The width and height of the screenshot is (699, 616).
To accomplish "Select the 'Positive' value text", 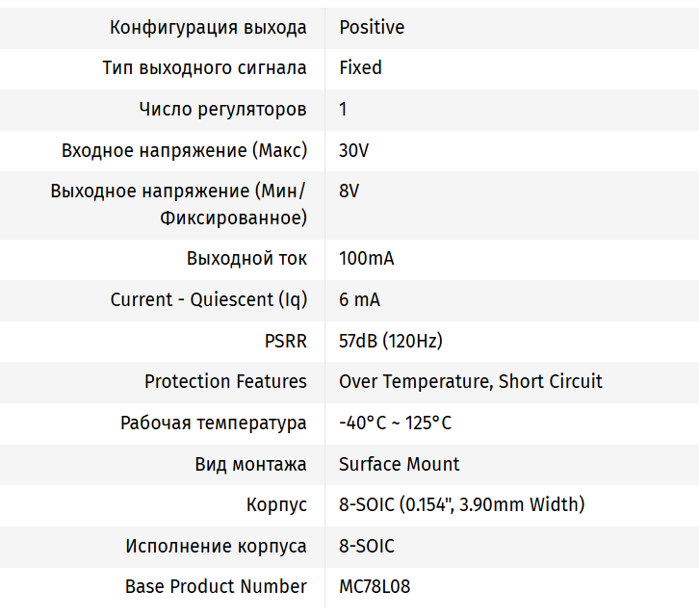I will coord(372,27).
